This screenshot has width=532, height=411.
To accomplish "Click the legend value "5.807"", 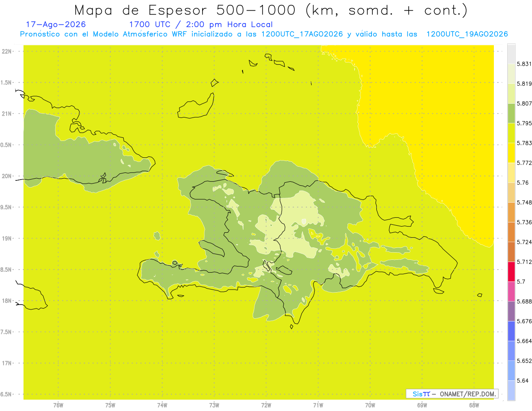I will click(x=524, y=103).
